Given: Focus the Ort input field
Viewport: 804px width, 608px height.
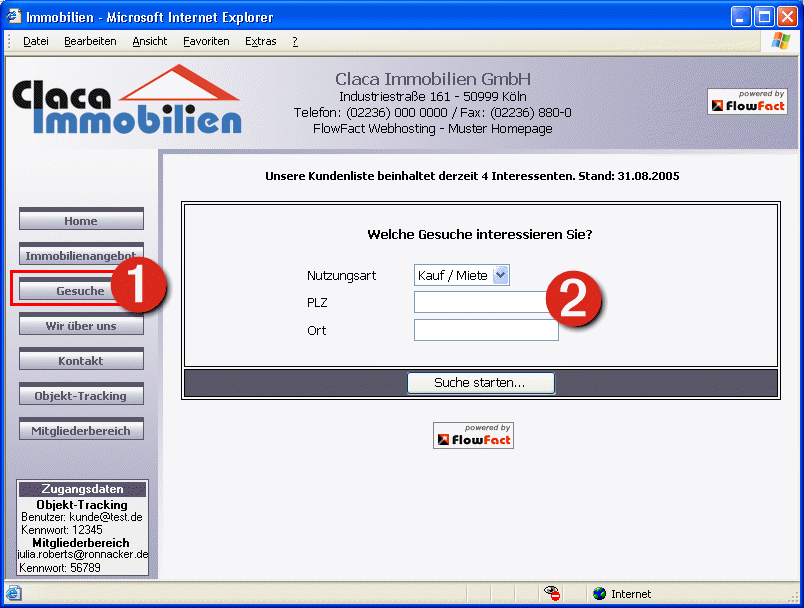Looking at the screenshot, I should pyautogui.click(x=486, y=330).
